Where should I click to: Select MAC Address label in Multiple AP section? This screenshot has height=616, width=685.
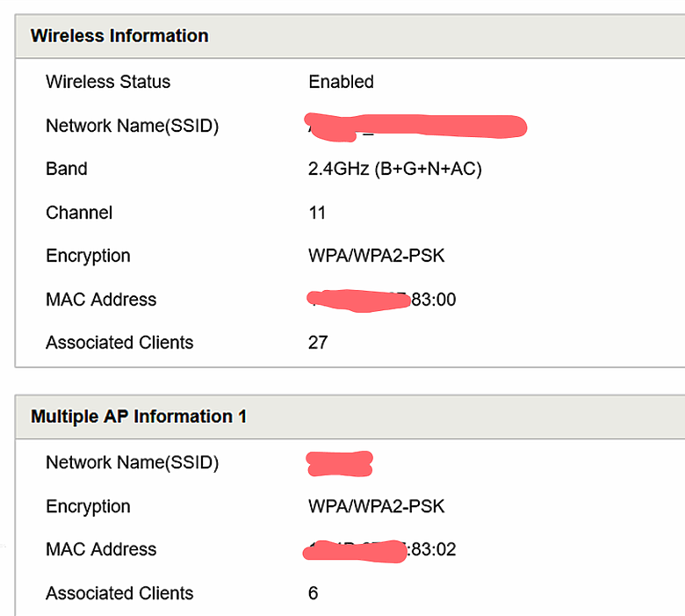pos(101,549)
